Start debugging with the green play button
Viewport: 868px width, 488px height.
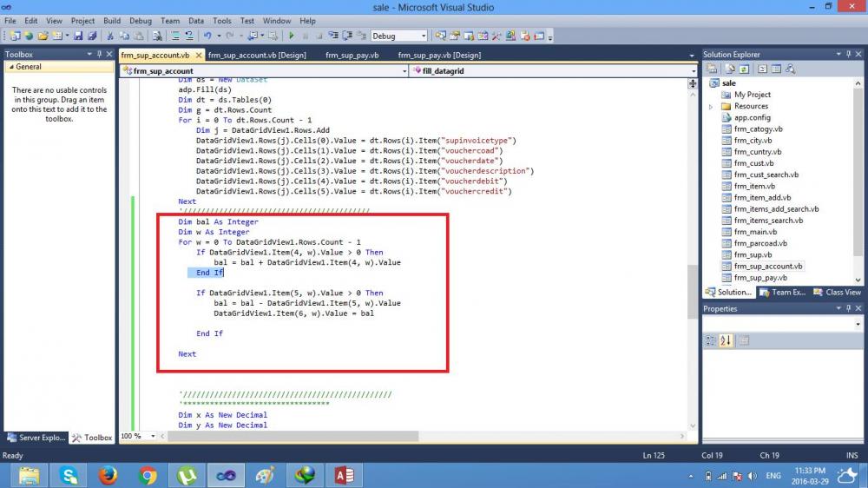291,36
